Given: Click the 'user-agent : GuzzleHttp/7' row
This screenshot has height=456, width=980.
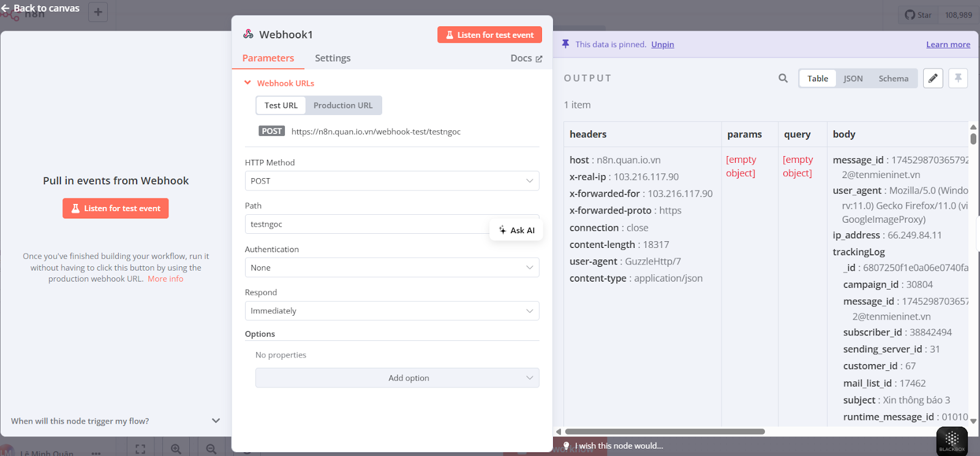Looking at the screenshot, I should [625, 261].
